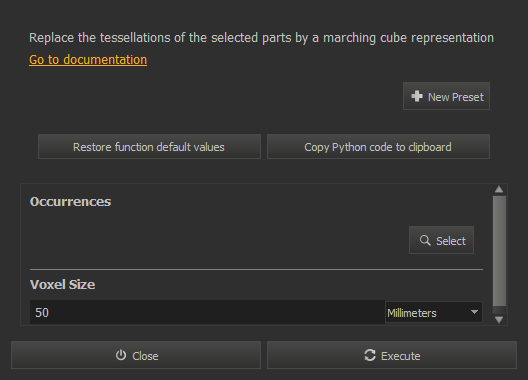Click the New Preset button
The height and width of the screenshot is (380, 528).
pos(446,96)
